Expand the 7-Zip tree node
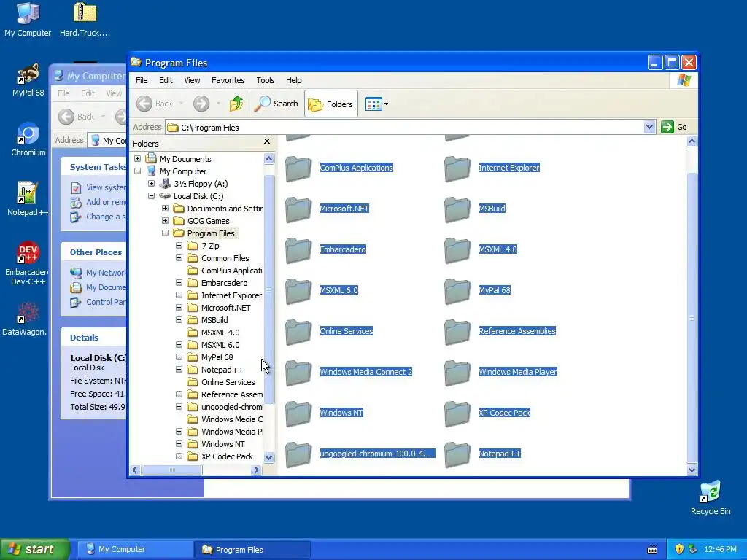 pyautogui.click(x=179, y=245)
